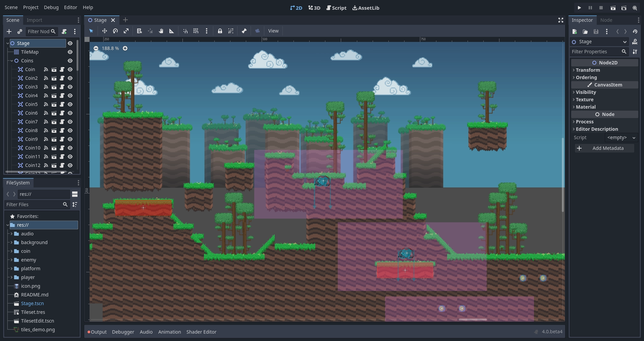The height and width of the screenshot is (341, 644).
Task: Select the Move mode tool
Action: click(x=105, y=31)
